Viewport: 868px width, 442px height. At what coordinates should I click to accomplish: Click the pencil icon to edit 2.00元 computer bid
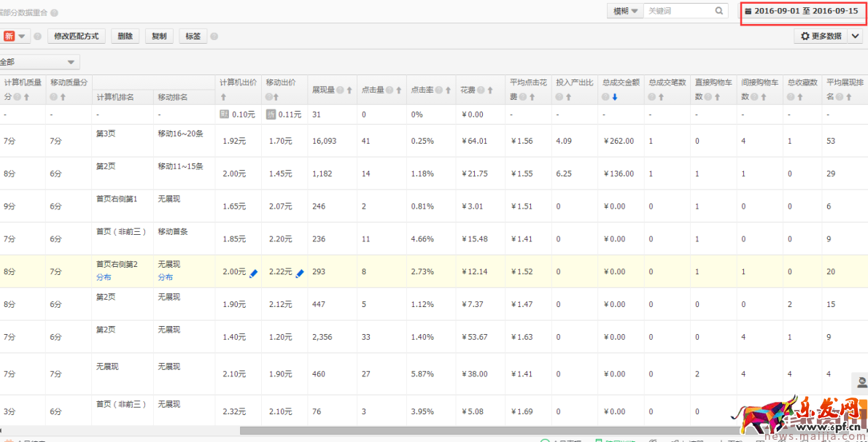[252, 273]
